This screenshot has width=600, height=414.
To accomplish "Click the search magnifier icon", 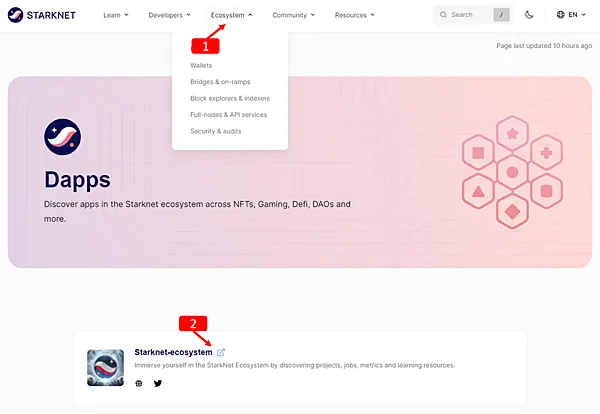I will (443, 15).
